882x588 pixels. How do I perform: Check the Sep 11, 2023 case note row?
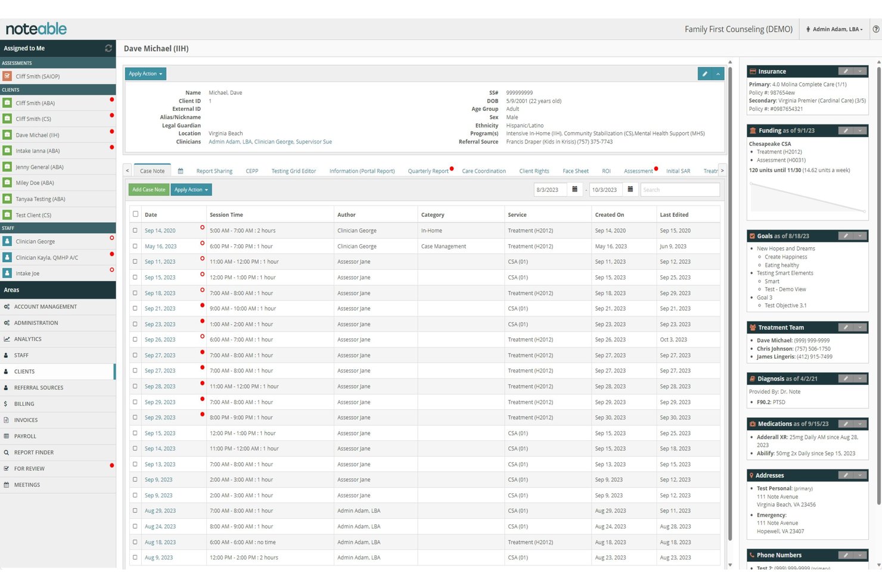click(135, 262)
